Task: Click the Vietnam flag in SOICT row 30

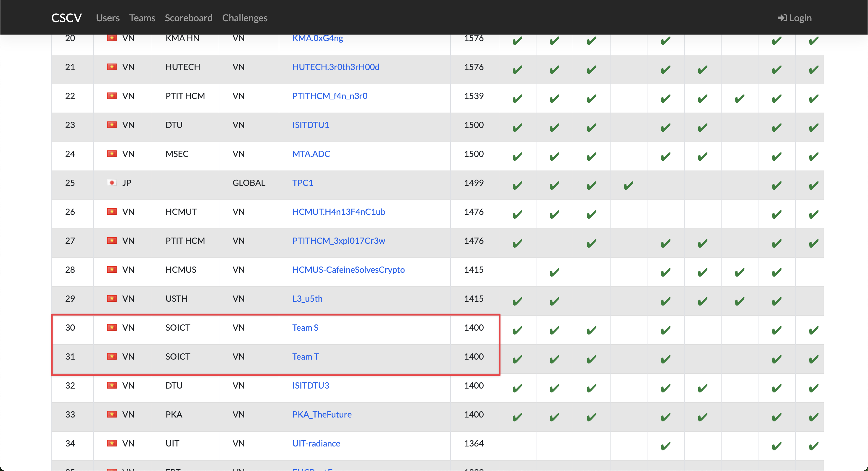Action: click(x=112, y=327)
